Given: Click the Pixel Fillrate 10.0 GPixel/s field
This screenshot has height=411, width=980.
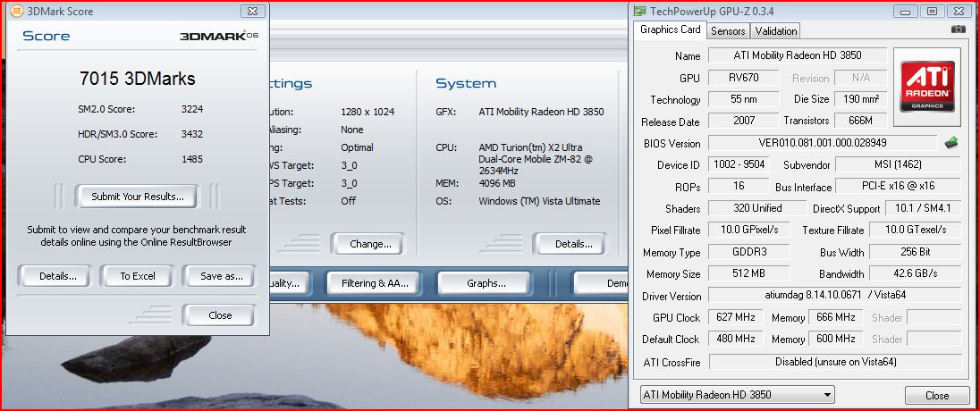Looking at the screenshot, I should tap(748, 230).
